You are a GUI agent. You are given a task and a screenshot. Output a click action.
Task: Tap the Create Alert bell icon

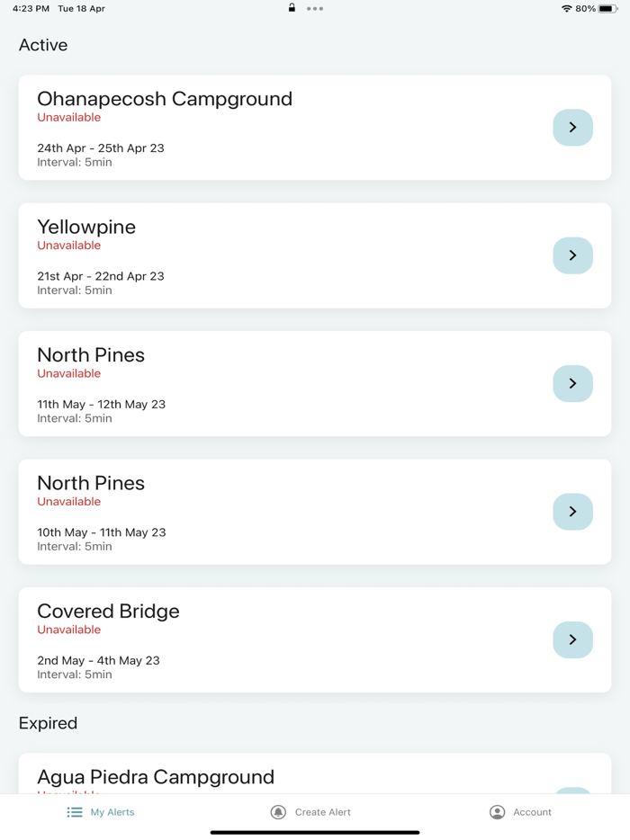278,812
